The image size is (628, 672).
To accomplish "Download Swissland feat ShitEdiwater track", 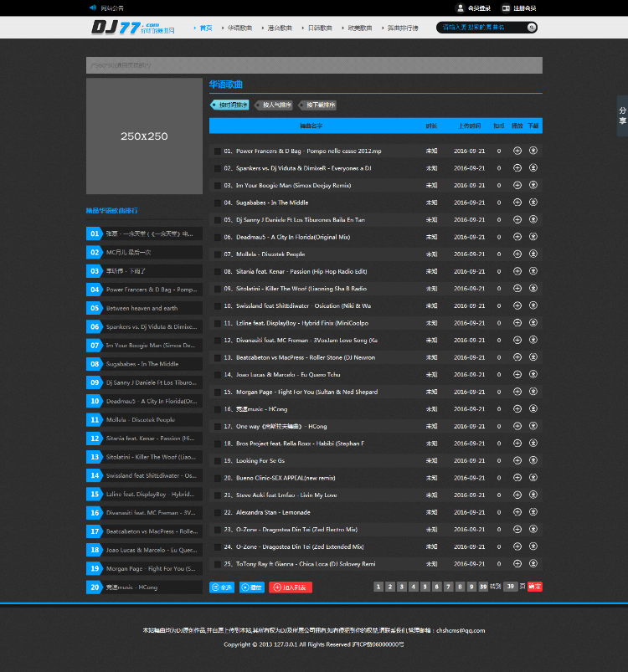I will (533, 305).
